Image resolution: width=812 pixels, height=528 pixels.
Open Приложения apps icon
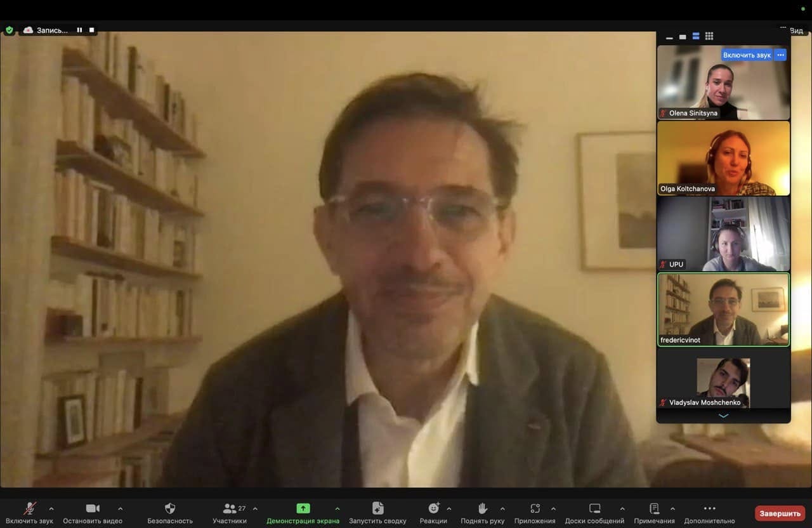[x=535, y=508]
